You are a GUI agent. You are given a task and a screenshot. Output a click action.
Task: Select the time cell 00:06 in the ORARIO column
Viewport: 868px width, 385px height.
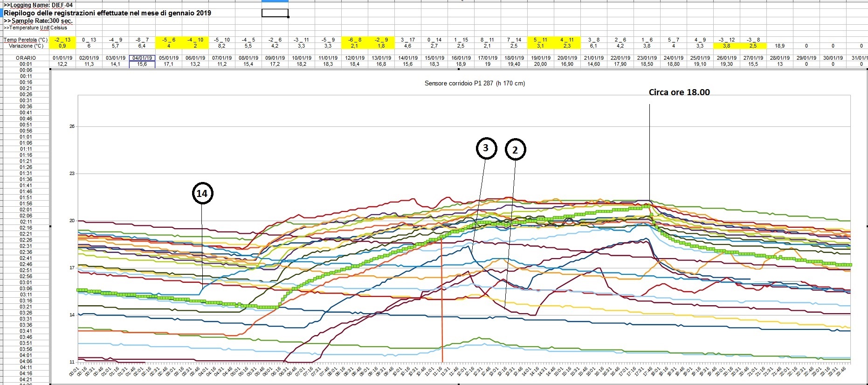pyautogui.click(x=26, y=70)
